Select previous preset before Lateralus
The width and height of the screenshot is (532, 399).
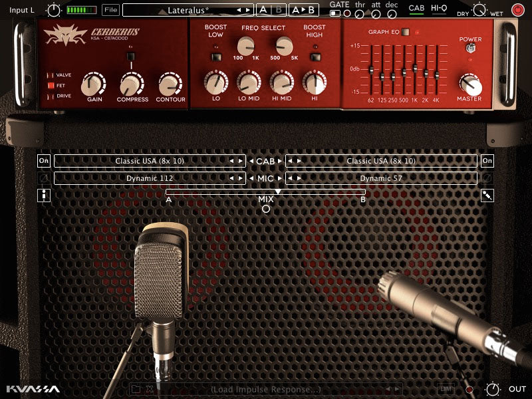(239, 10)
